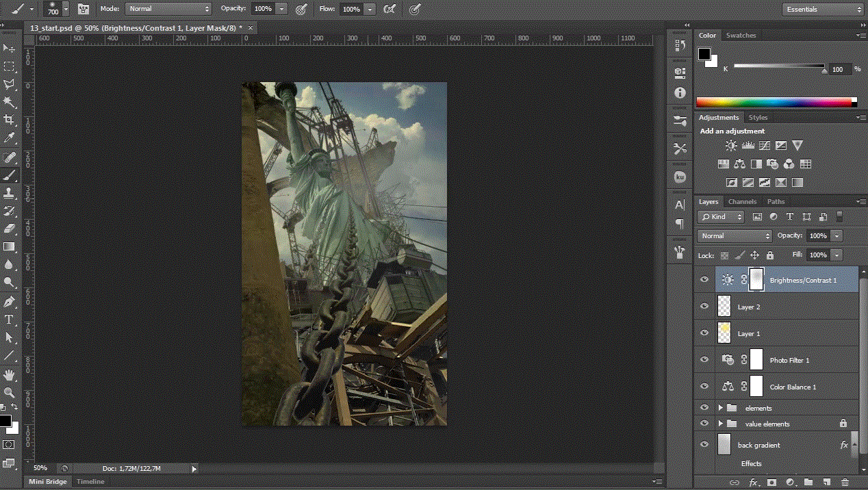
Task: Switch to the Swatches tab
Action: point(741,35)
